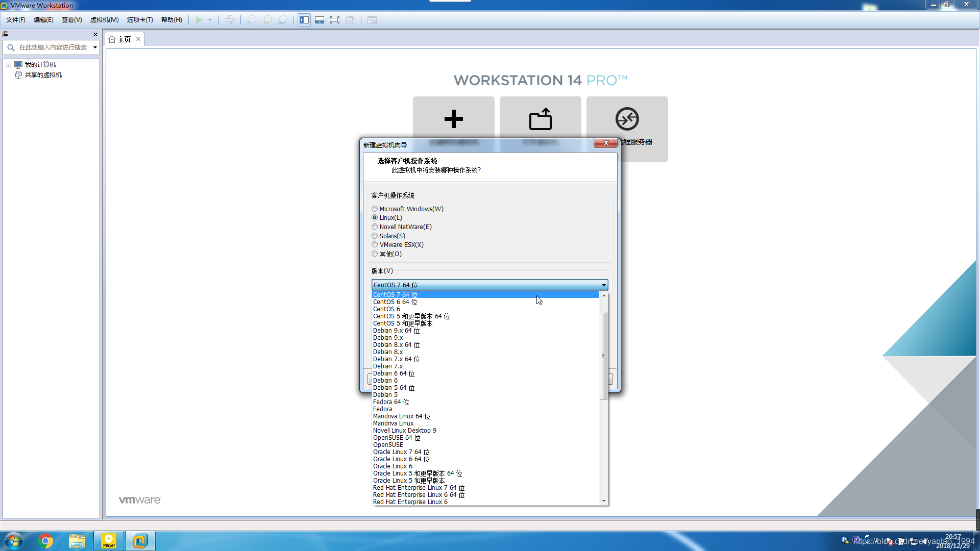Image resolution: width=980 pixels, height=551 pixels.
Task: Click the create new virtual machine plus tile
Action: (x=453, y=119)
